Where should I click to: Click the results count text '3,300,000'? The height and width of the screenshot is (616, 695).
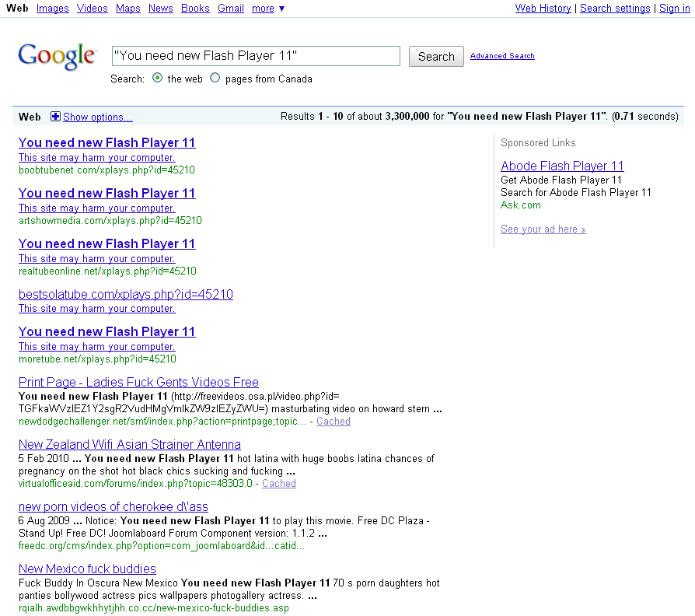pos(407,116)
